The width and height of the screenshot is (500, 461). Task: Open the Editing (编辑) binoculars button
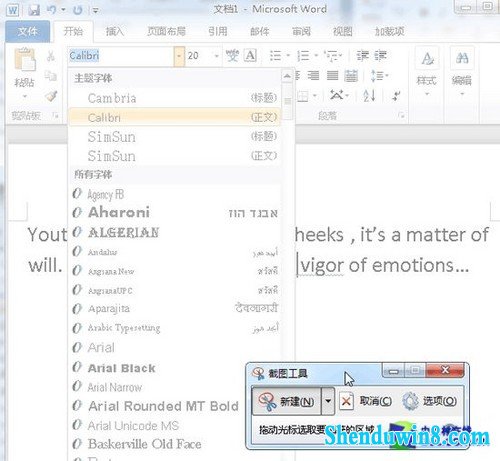462,72
